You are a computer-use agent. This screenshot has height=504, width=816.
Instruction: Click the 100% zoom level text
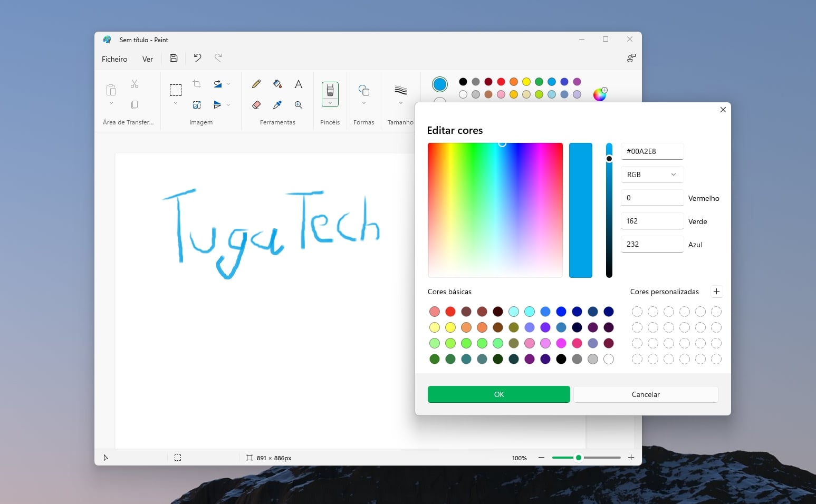(520, 458)
